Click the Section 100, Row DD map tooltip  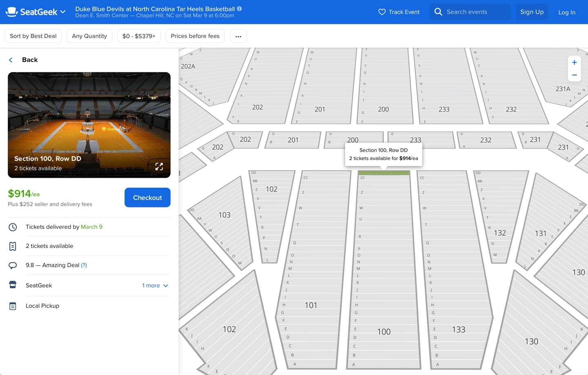click(383, 154)
